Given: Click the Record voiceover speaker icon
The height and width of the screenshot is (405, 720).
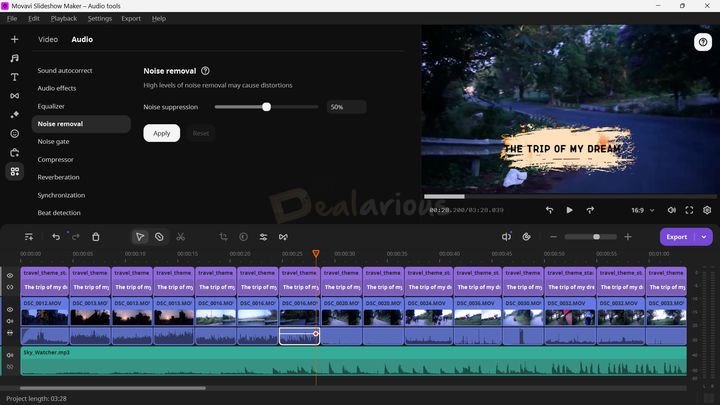Looking at the screenshot, I should [x=506, y=237].
